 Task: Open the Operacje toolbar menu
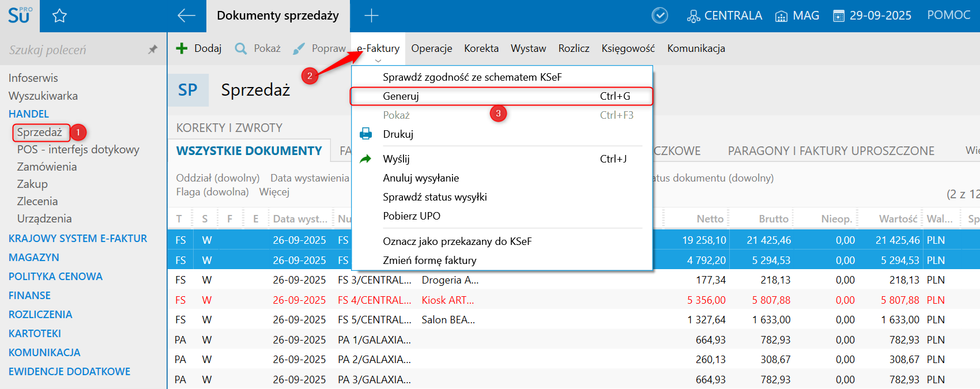[431, 48]
